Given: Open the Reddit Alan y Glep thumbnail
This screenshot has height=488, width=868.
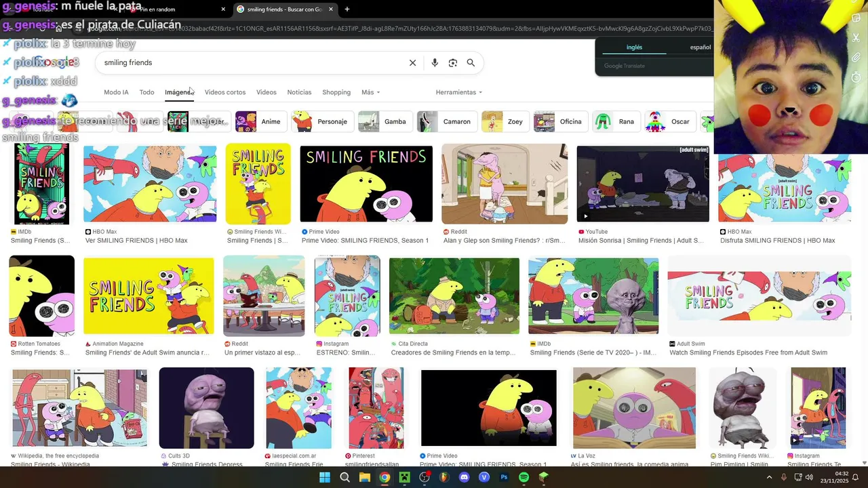Looking at the screenshot, I should (505, 184).
